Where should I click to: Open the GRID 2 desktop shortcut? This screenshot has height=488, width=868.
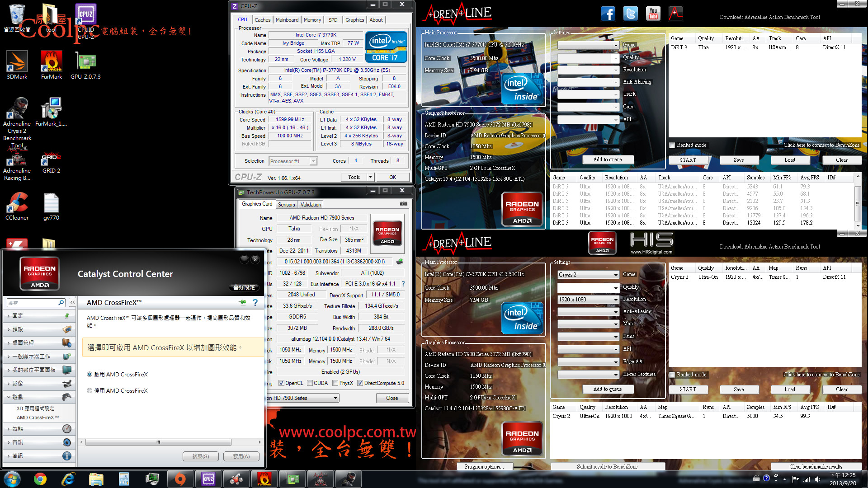pyautogui.click(x=51, y=163)
